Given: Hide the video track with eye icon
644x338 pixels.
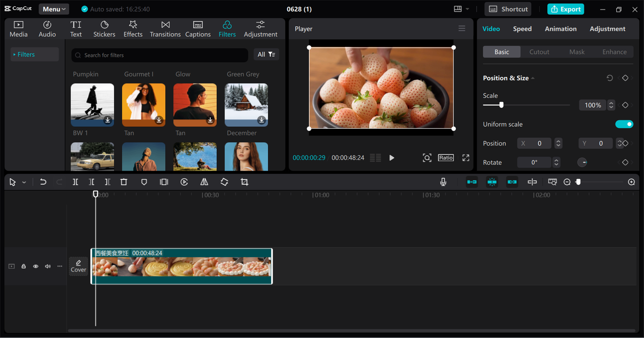Looking at the screenshot, I should click(x=36, y=266).
